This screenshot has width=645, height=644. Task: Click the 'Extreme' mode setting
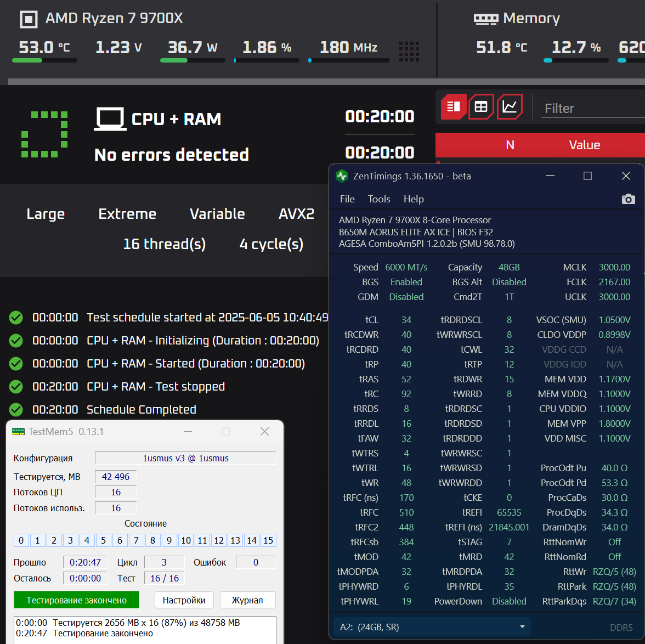[127, 214]
